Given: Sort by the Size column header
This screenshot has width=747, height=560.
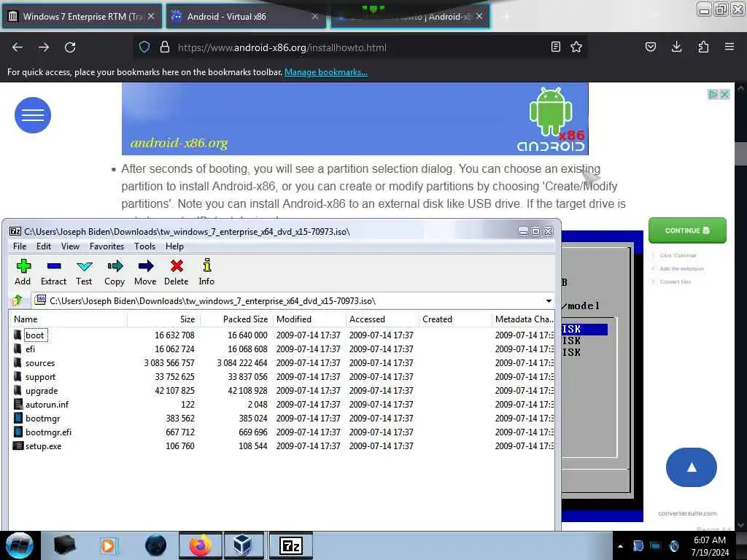Looking at the screenshot, I should pos(163,319).
